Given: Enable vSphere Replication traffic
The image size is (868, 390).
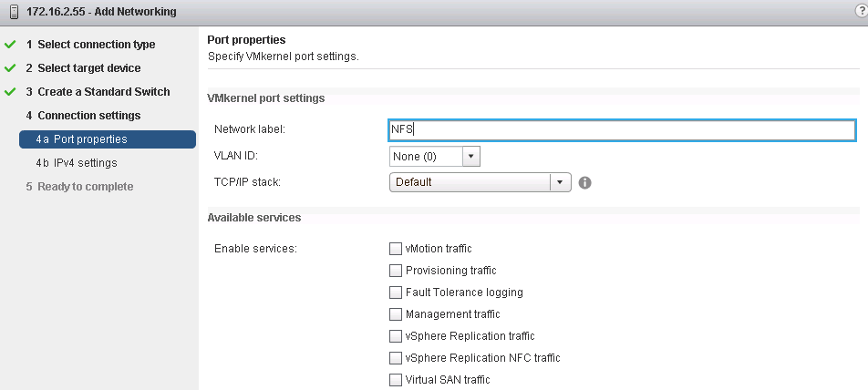Looking at the screenshot, I should 396,336.
